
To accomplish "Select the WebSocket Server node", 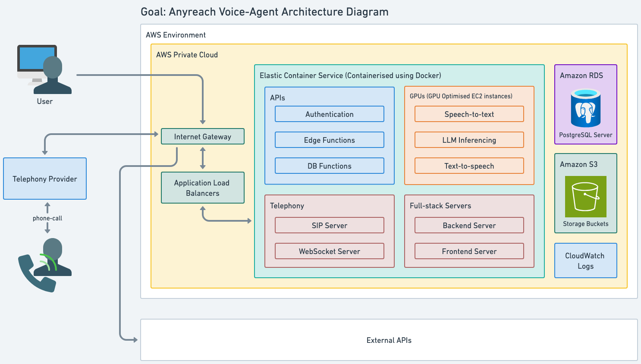I will [330, 251].
